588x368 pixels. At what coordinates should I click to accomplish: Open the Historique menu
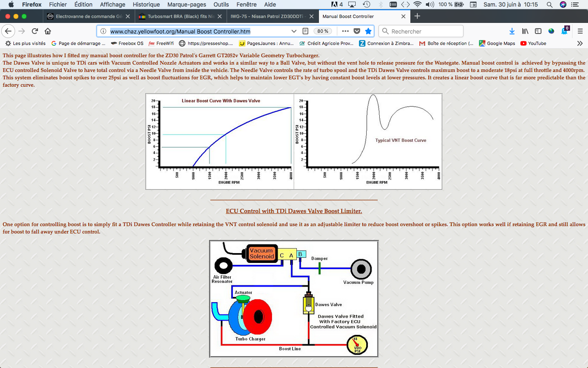coord(146,4)
